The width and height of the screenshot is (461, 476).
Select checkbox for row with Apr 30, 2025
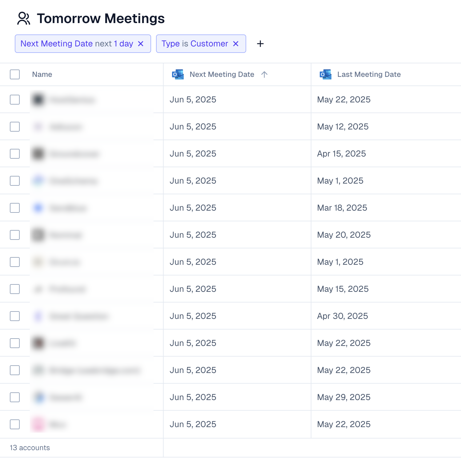15,316
